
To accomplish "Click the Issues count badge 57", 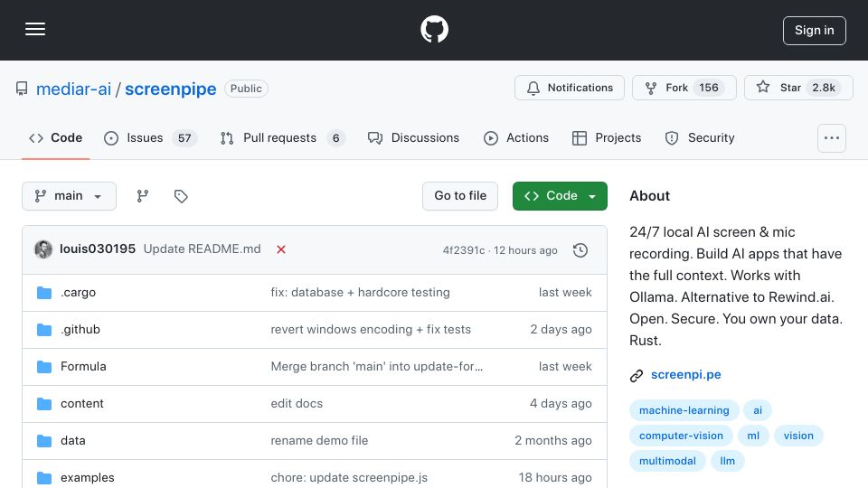I will click(184, 137).
